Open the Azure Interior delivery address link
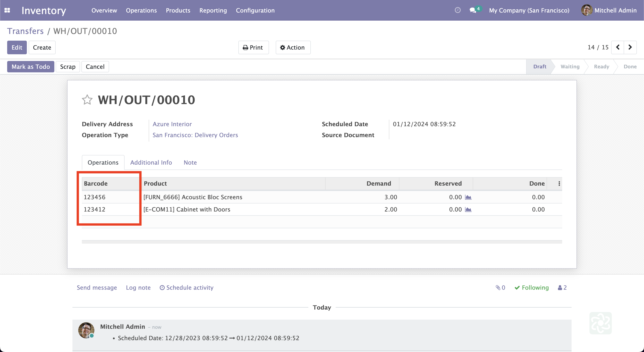644x352 pixels. coord(172,124)
